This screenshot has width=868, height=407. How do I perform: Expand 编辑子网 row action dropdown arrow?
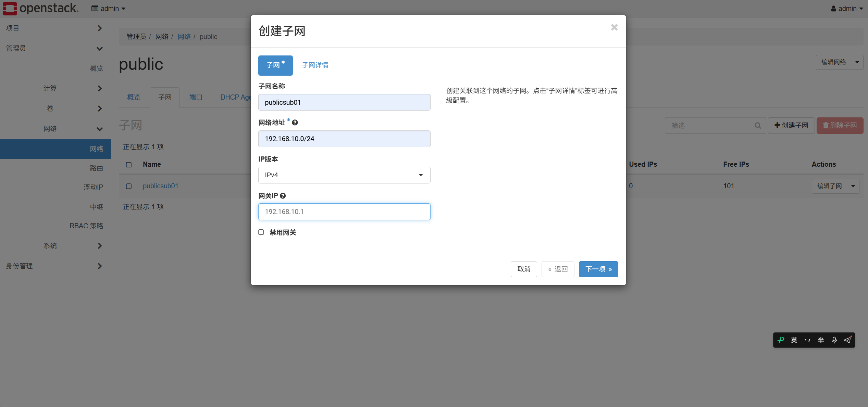click(853, 186)
